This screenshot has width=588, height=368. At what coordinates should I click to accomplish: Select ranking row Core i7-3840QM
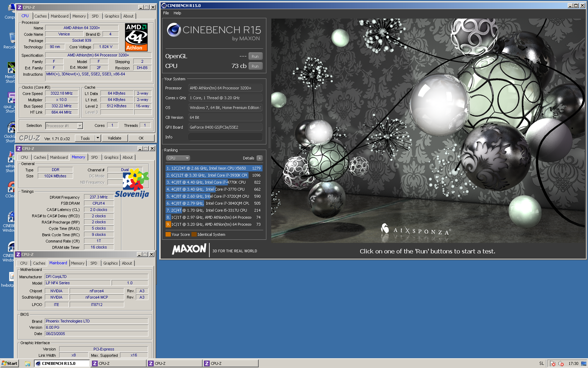pyautogui.click(x=214, y=203)
